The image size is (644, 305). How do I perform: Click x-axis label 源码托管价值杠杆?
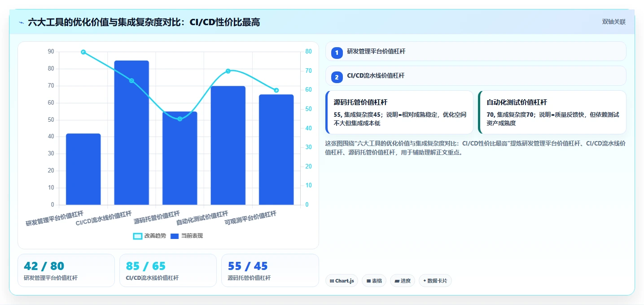157,217
